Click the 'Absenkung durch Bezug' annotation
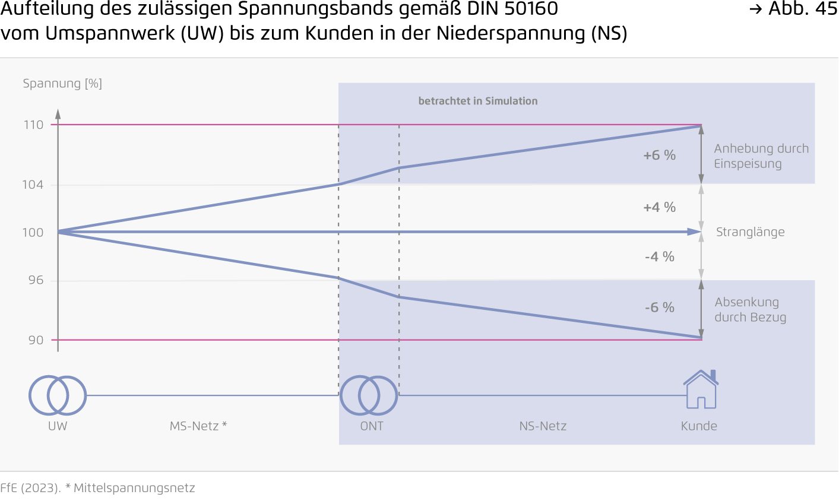This screenshot has width=839, height=504. click(x=751, y=310)
